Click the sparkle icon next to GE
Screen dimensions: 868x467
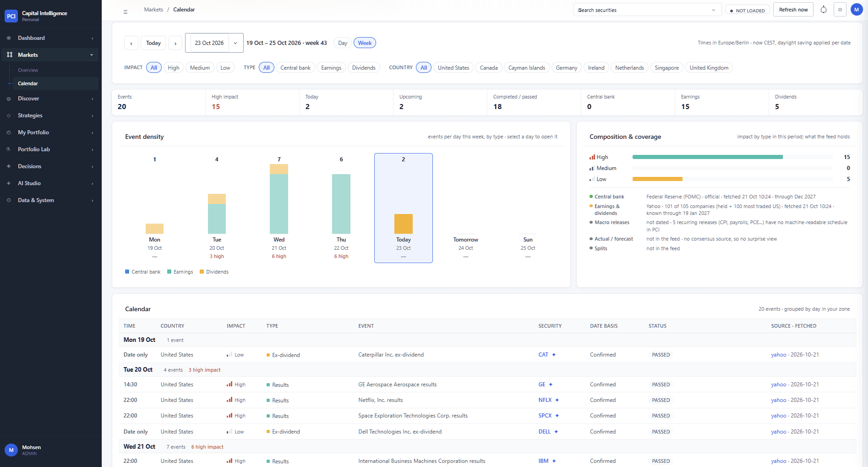click(551, 385)
